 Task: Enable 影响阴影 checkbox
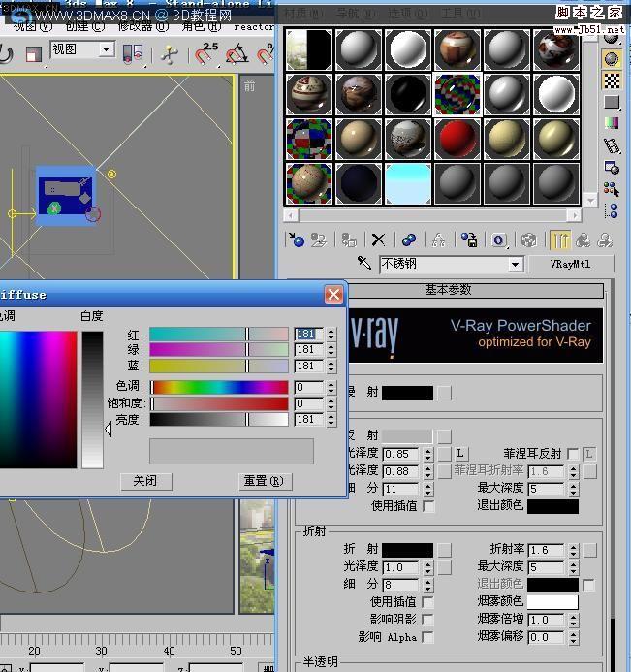pyautogui.click(x=427, y=620)
